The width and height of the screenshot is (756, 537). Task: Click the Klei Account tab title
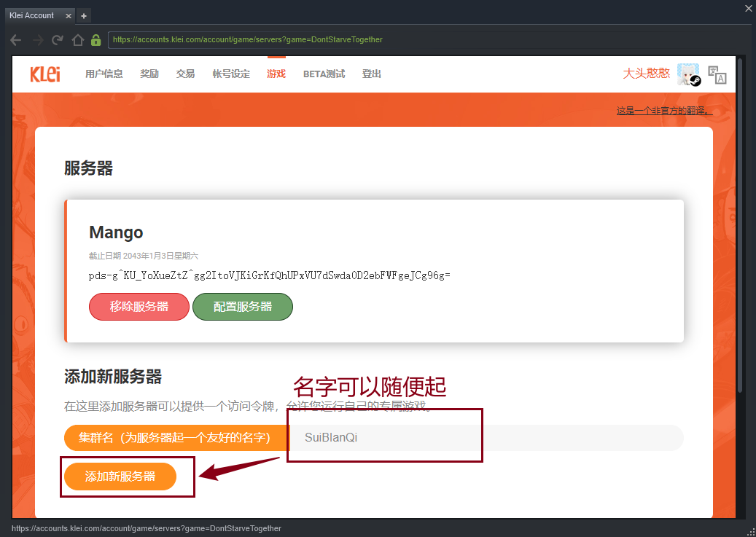[x=32, y=16]
